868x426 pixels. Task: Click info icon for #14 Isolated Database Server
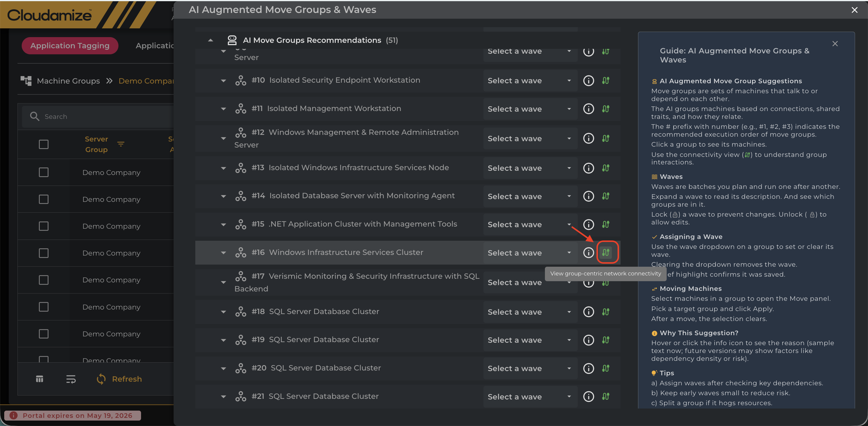(588, 196)
